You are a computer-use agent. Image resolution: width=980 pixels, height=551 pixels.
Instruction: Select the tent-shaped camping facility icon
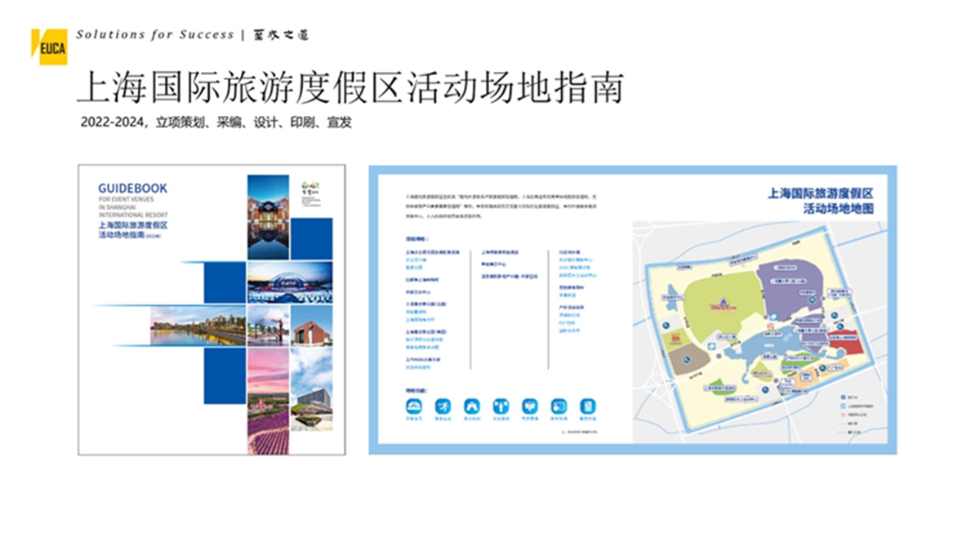pos(473,406)
